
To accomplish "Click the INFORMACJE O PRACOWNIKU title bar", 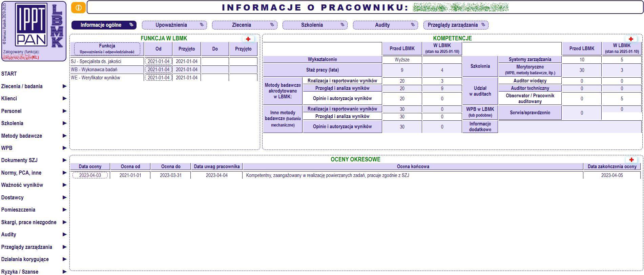I will [x=365, y=7].
